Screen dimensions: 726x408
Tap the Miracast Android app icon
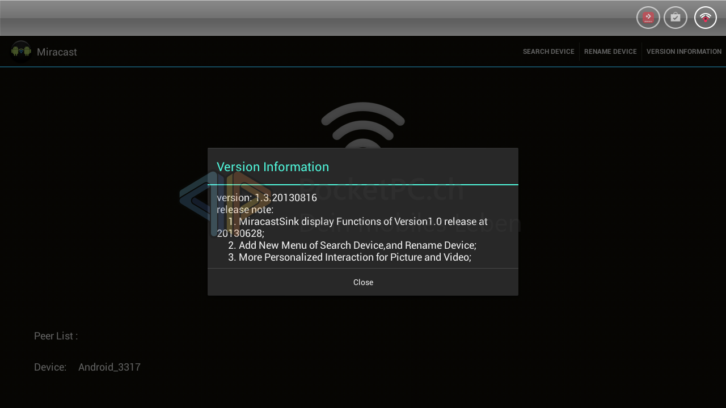click(x=21, y=51)
